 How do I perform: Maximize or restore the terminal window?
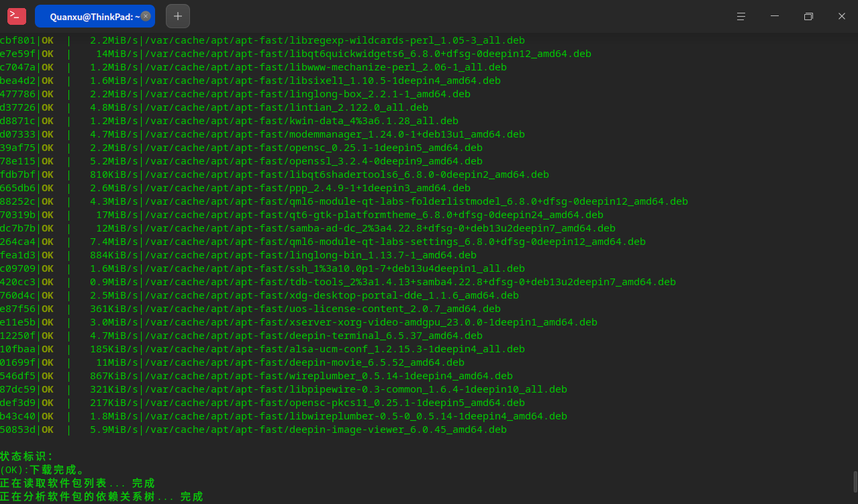click(x=808, y=16)
